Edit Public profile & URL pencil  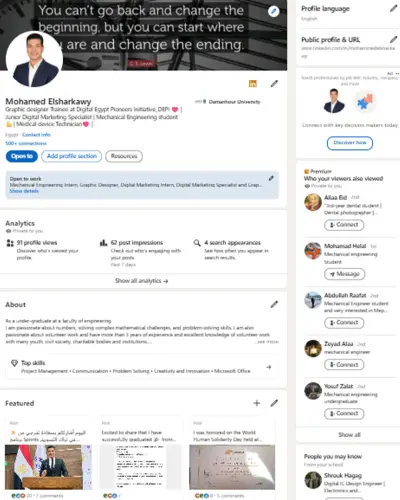[x=394, y=40]
